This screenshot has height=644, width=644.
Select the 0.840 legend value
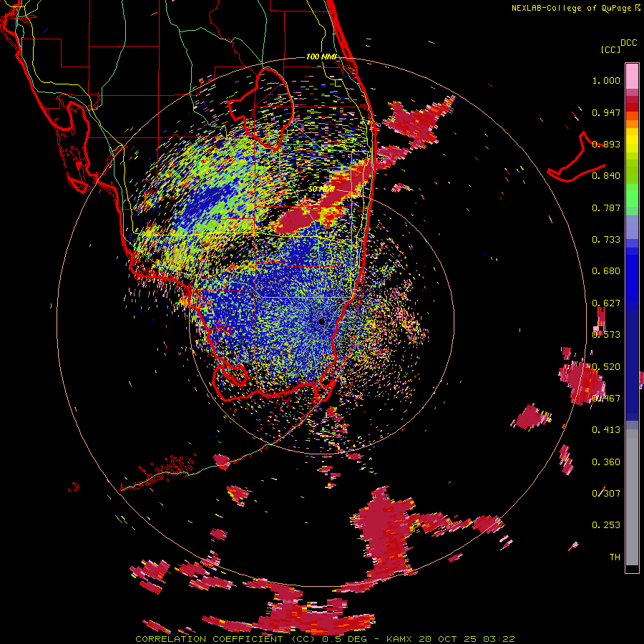click(606, 176)
